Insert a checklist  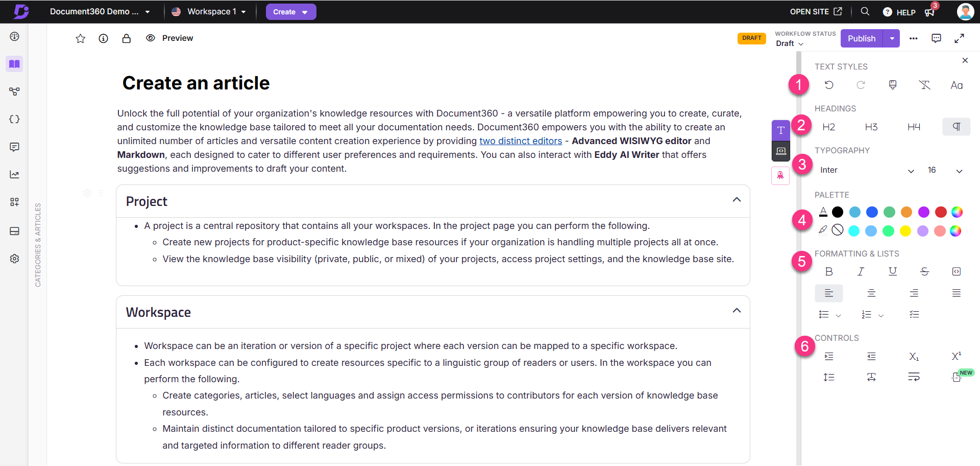pos(914,315)
